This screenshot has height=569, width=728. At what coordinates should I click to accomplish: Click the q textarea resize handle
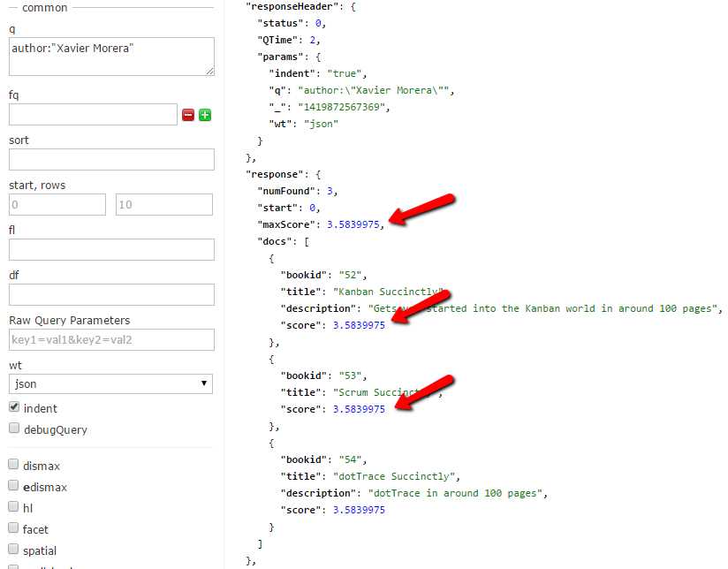[210, 71]
